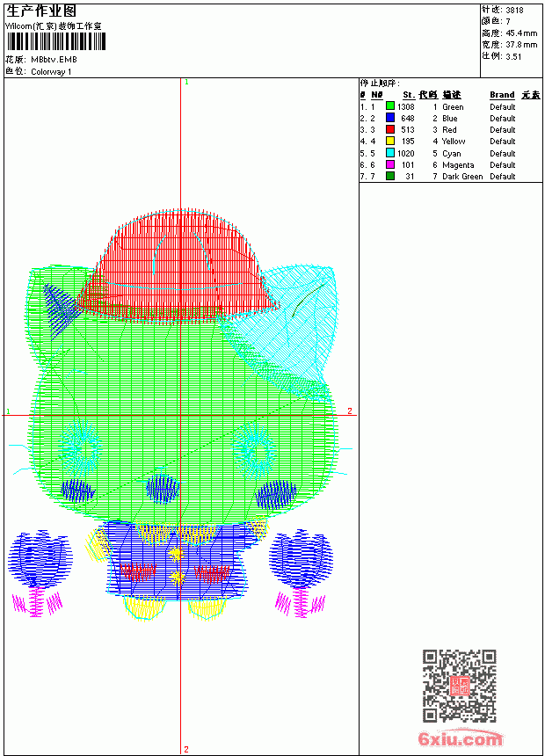
Task: Click the file name MBbtv.EMB
Action: pos(54,60)
